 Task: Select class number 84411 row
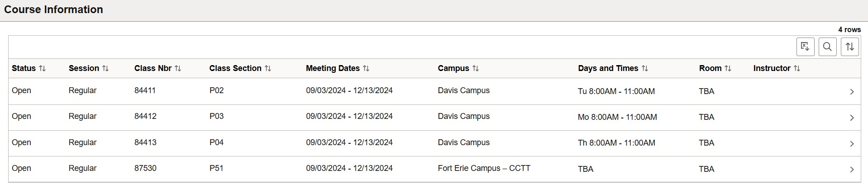(145, 90)
